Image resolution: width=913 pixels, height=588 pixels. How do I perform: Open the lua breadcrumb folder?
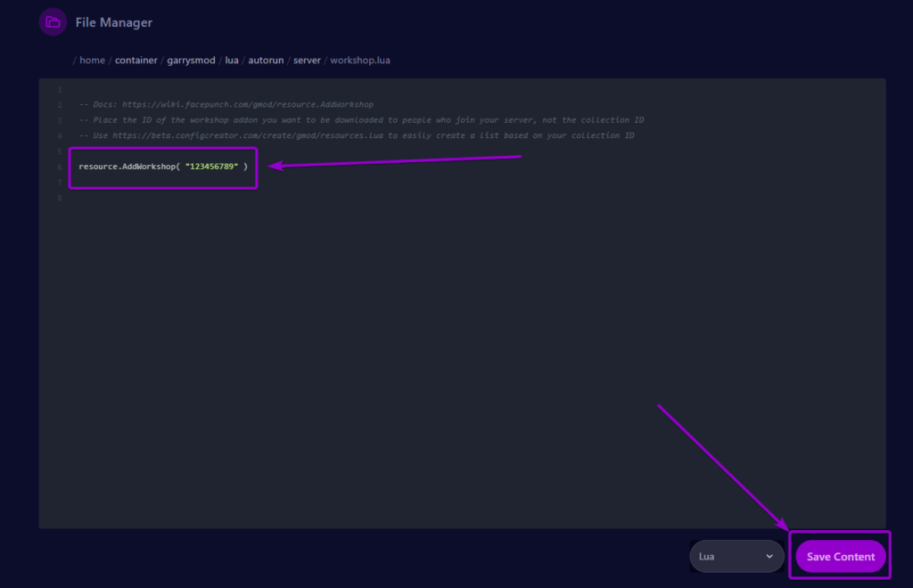pyautogui.click(x=232, y=60)
